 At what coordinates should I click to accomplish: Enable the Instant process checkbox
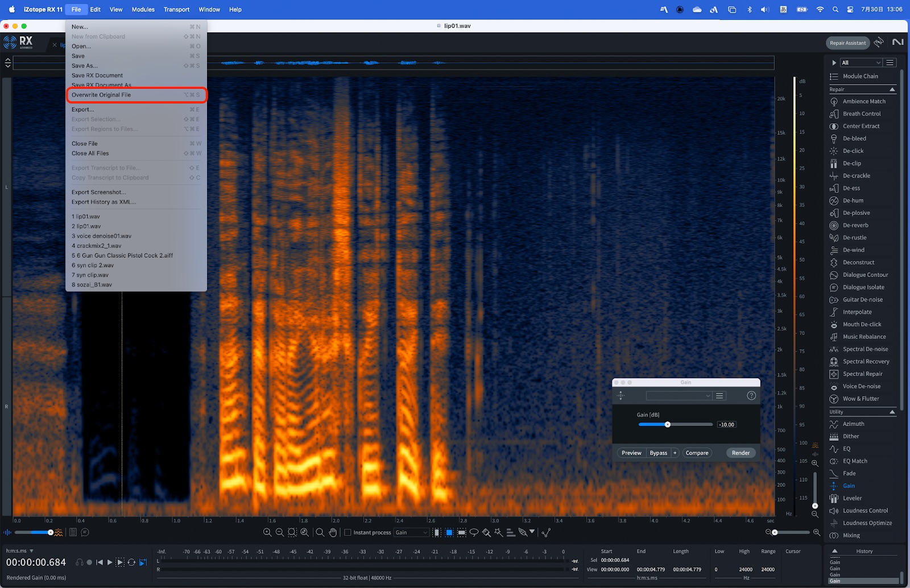pos(348,533)
